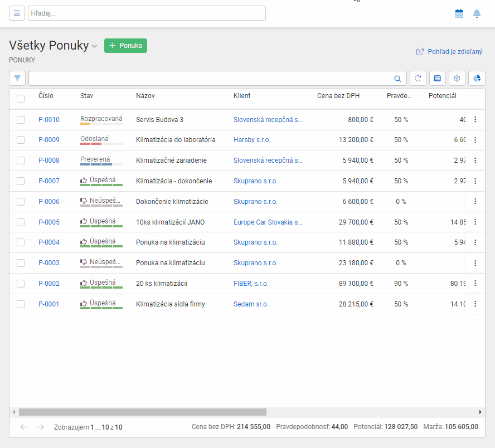495x448 pixels.
Task: Select checkbox for row P-0003
Action: [21, 263]
